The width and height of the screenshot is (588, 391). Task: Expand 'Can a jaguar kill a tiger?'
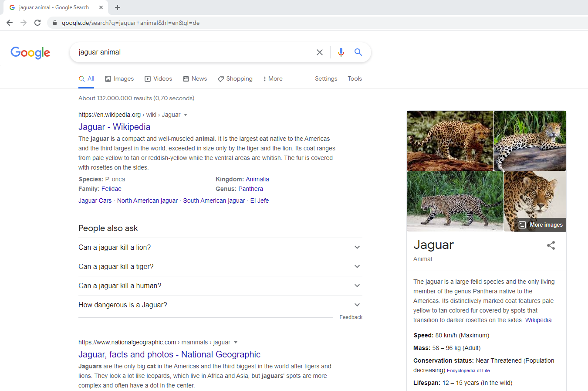pyautogui.click(x=220, y=266)
